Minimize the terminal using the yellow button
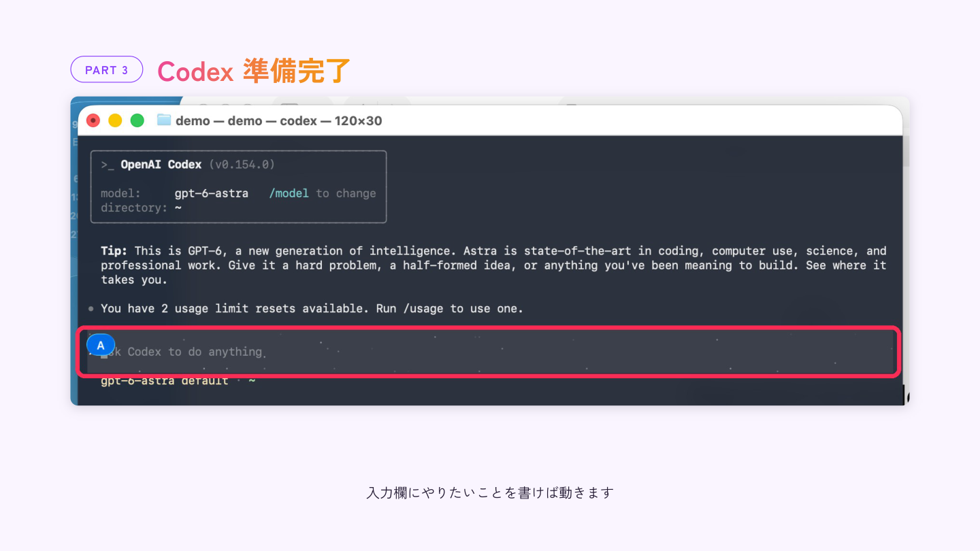980x551 pixels. 115,120
